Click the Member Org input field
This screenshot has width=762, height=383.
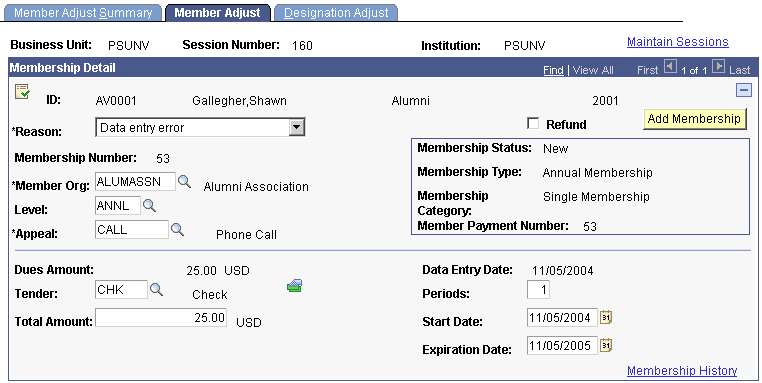(x=135, y=182)
